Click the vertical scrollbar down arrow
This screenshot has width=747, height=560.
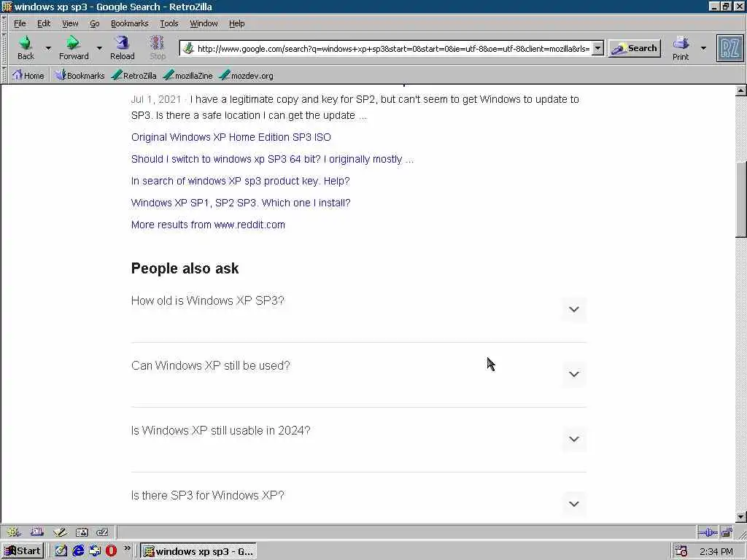coord(741,517)
